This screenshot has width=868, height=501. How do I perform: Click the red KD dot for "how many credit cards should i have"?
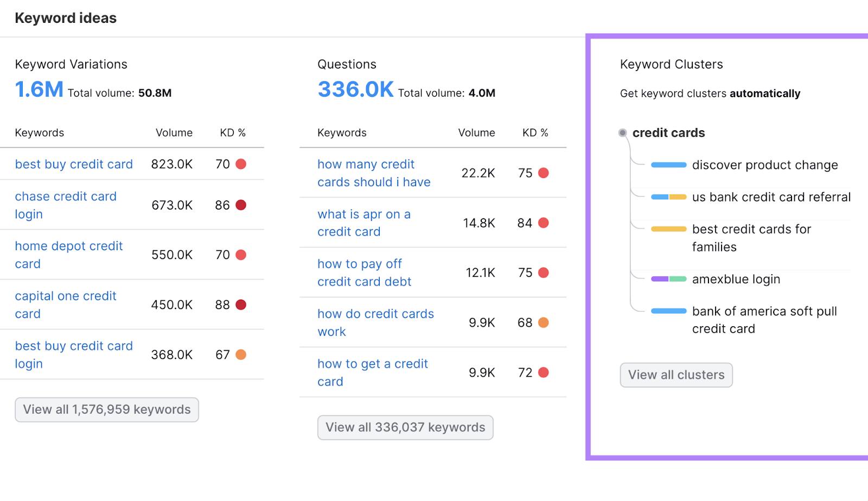544,173
